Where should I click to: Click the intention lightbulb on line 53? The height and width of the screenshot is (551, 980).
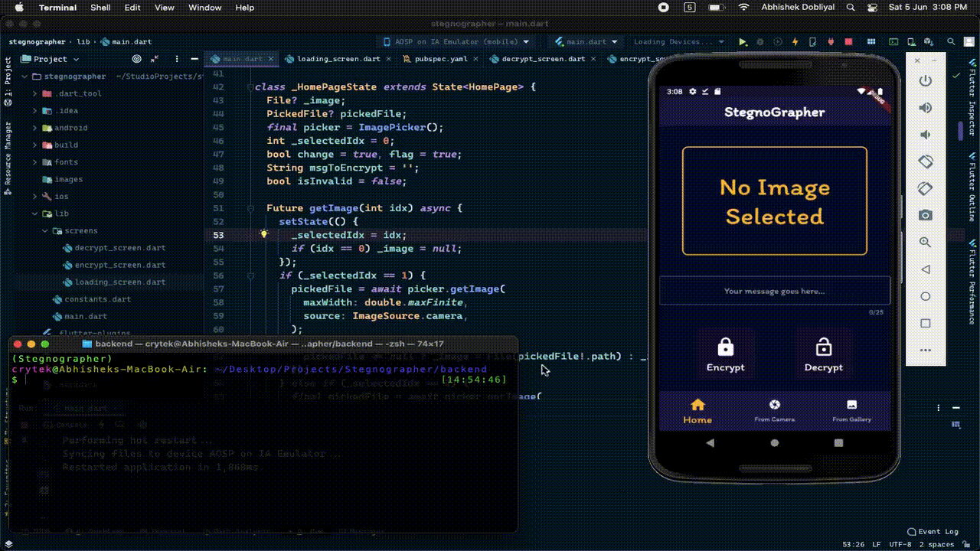263,235
